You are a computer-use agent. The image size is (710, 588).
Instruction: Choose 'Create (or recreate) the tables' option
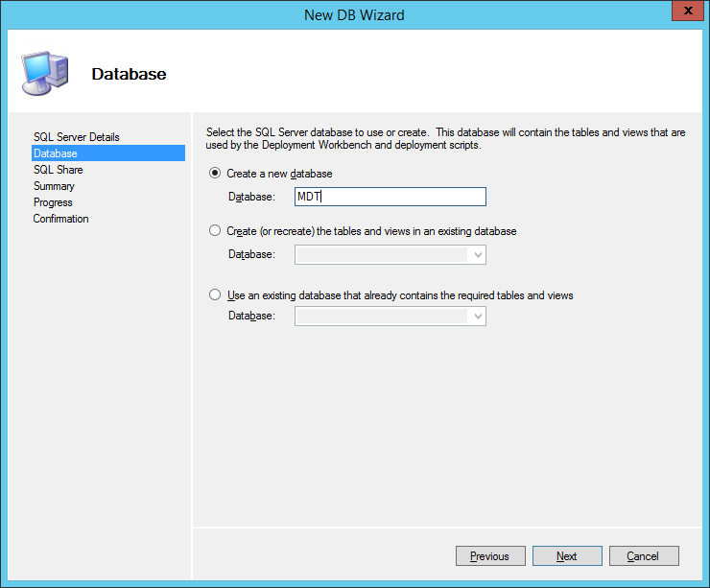point(214,231)
